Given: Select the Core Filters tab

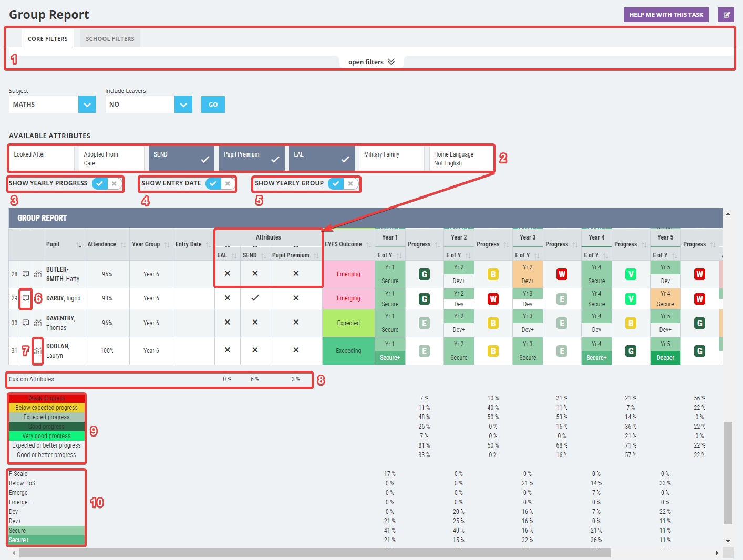Looking at the screenshot, I should [x=48, y=39].
